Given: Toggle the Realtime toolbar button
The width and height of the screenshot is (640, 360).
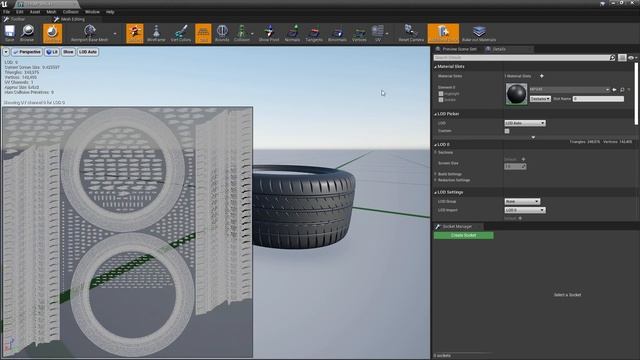Looking at the screenshot, I should pyautogui.click(x=52, y=33).
